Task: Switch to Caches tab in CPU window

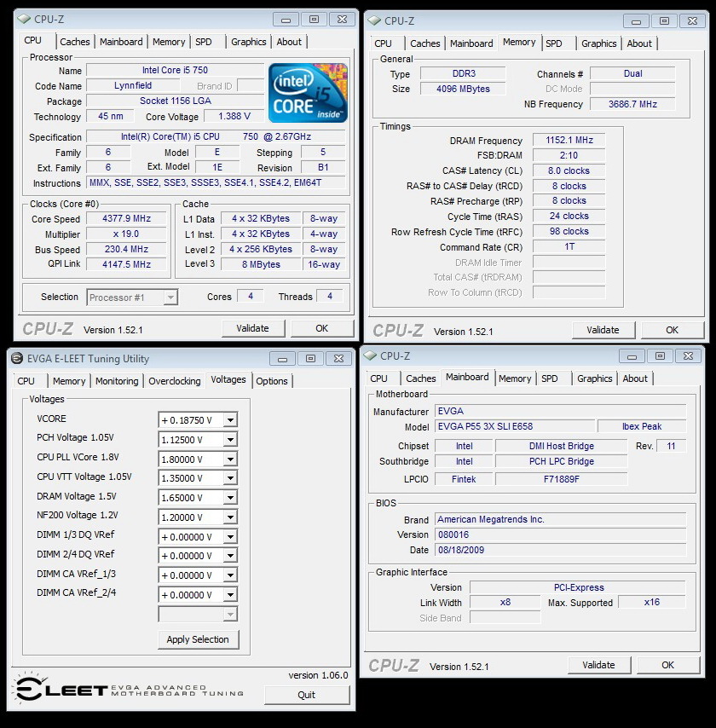Action: tap(75, 42)
